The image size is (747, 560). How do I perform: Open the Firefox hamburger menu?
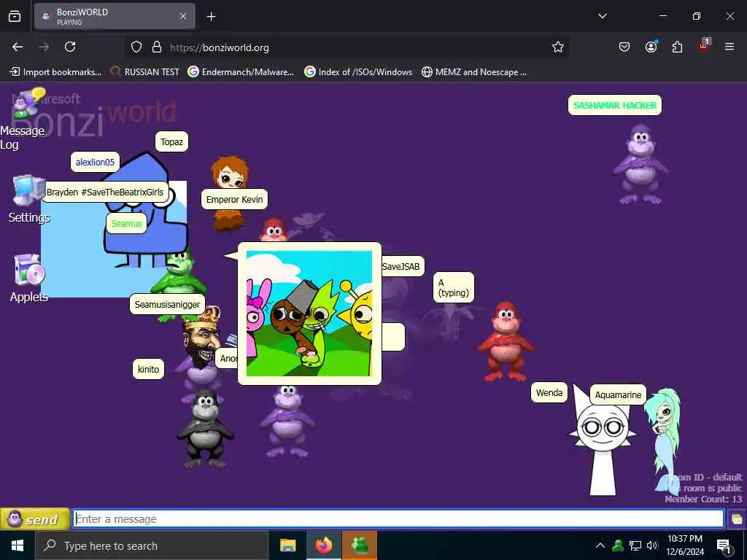coord(729,47)
